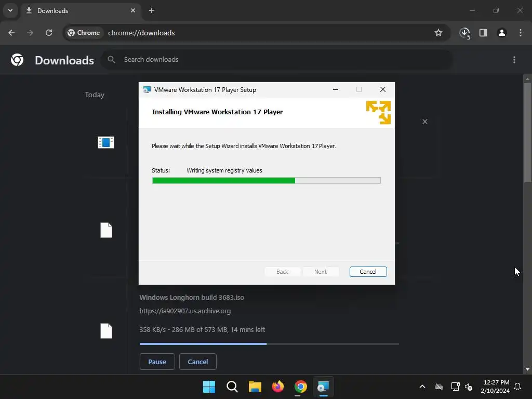Click the muted volume tray icon
The image size is (532, 399).
point(469,387)
